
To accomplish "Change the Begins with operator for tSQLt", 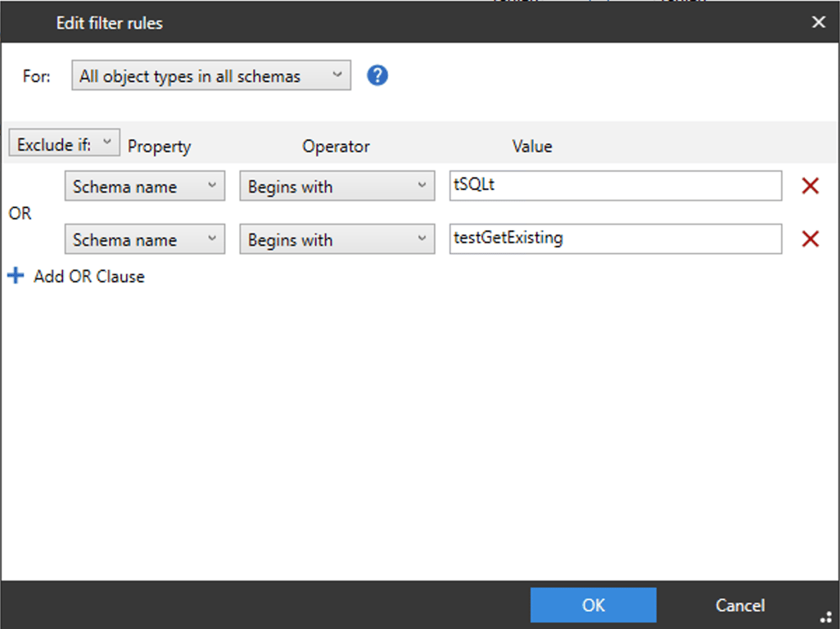I will pyautogui.click(x=336, y=186).
